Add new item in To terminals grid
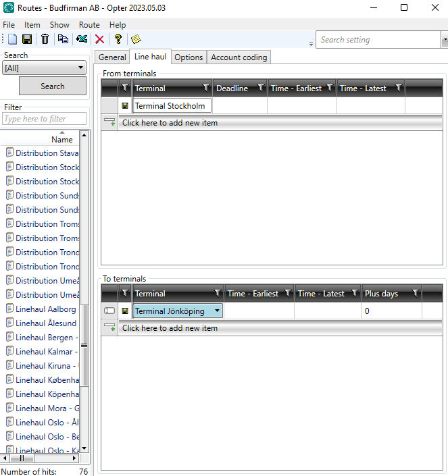The height and width of the screenshot is (476, 448). click(170, 328)
